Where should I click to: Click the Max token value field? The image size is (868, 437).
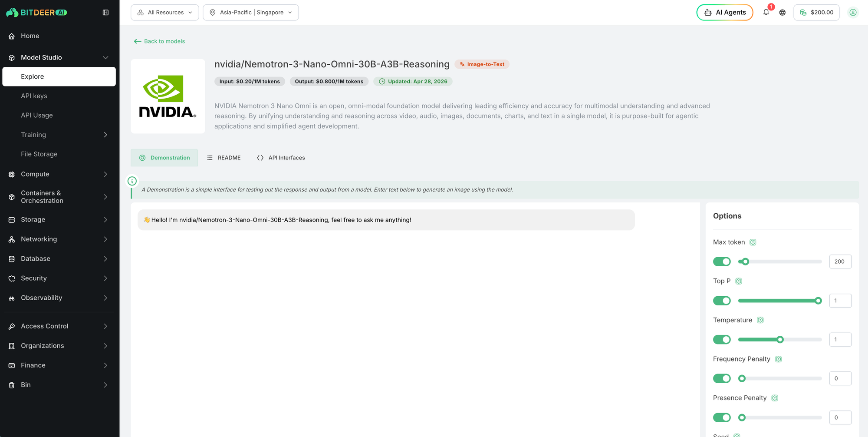pos(840,262)
